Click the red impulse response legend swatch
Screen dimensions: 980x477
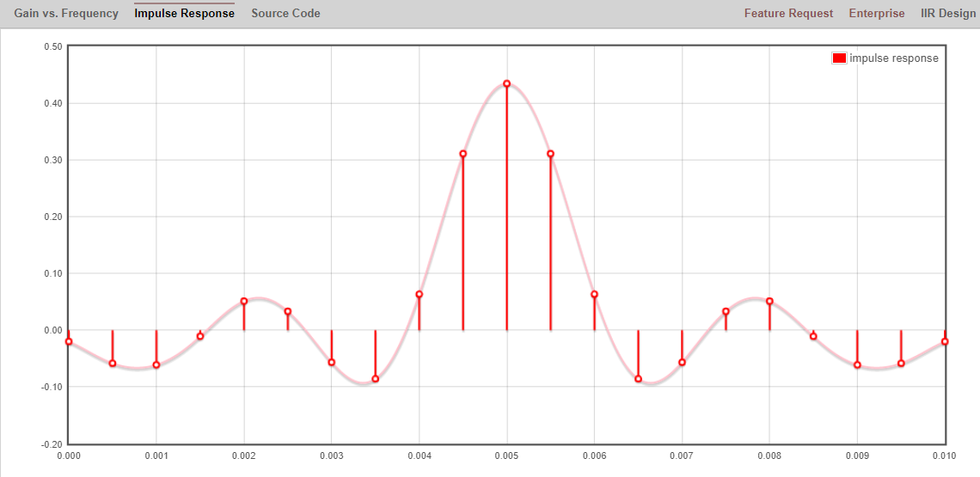(x=839, y=58)
